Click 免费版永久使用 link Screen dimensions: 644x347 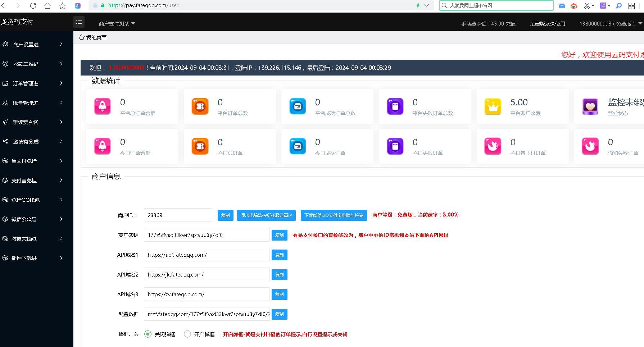(x=547, y=24)
